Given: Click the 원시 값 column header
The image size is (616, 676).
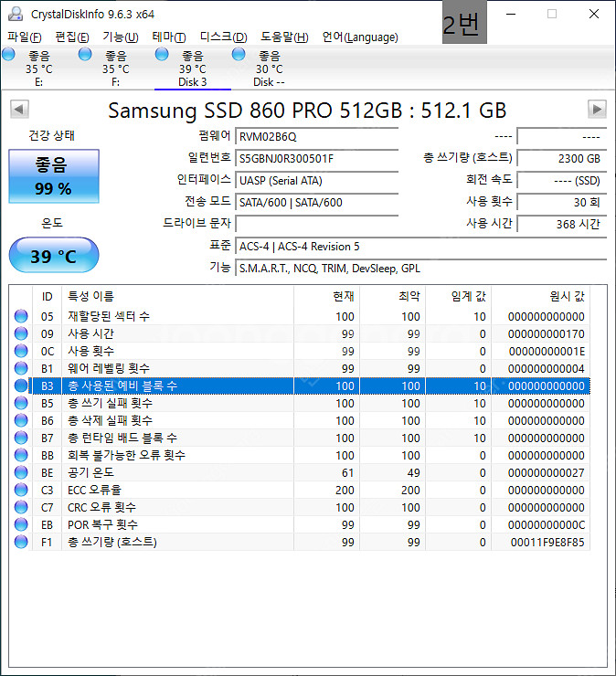Looking at the screenshot, I should tap(540, 296).
